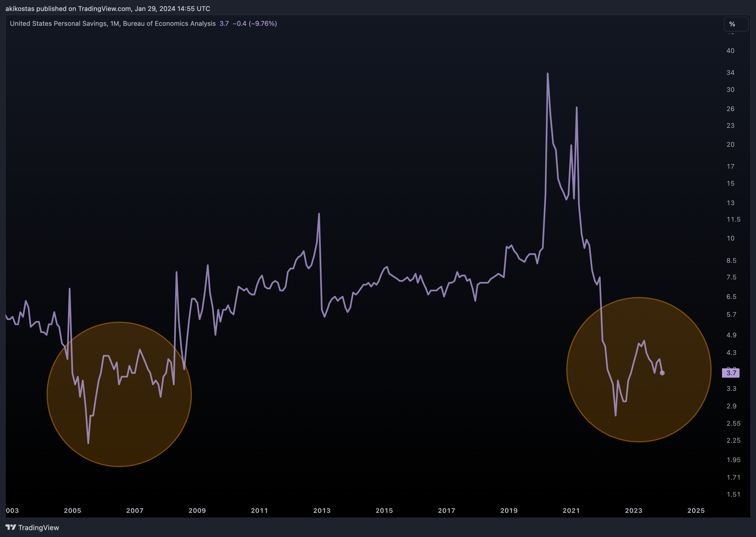Click the 7.5 value on price axis
Screen dimensions: 756x537
(732, 277)
